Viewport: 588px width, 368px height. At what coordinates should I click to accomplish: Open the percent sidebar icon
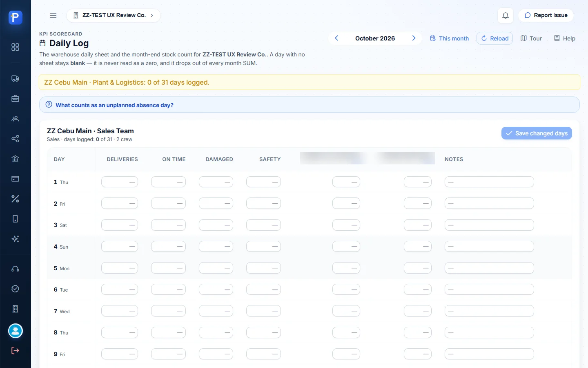tap(15, 199)
